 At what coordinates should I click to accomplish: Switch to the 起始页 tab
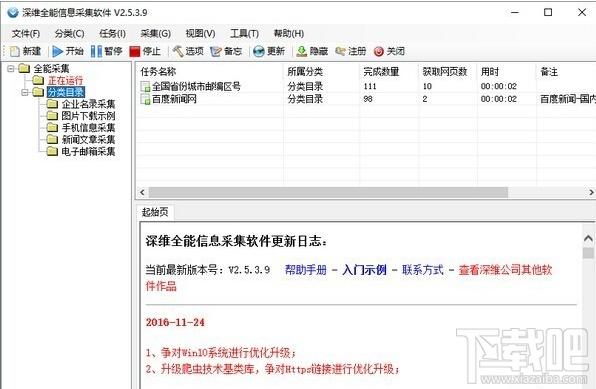pyautogui.click(x=155, y=212)
